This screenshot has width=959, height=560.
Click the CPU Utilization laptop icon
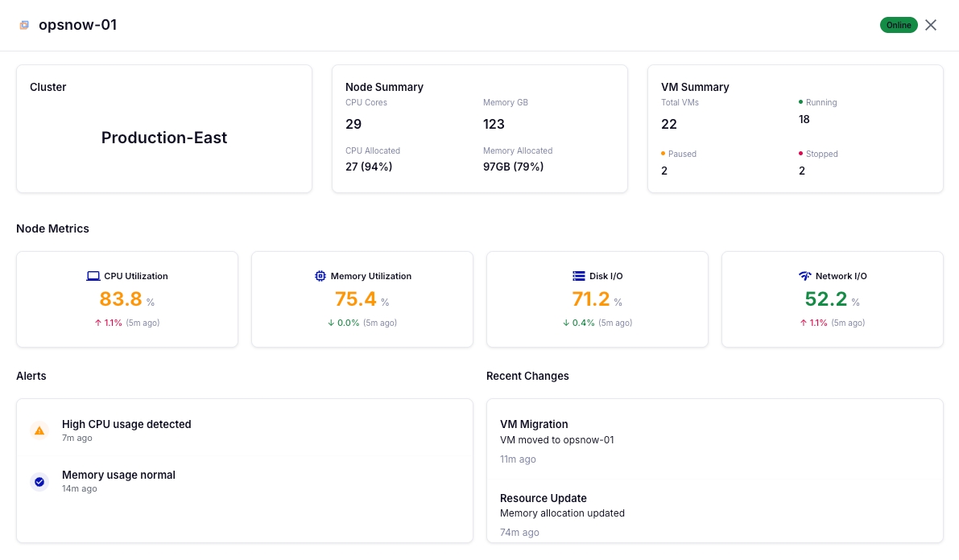(x=93, y=276)
